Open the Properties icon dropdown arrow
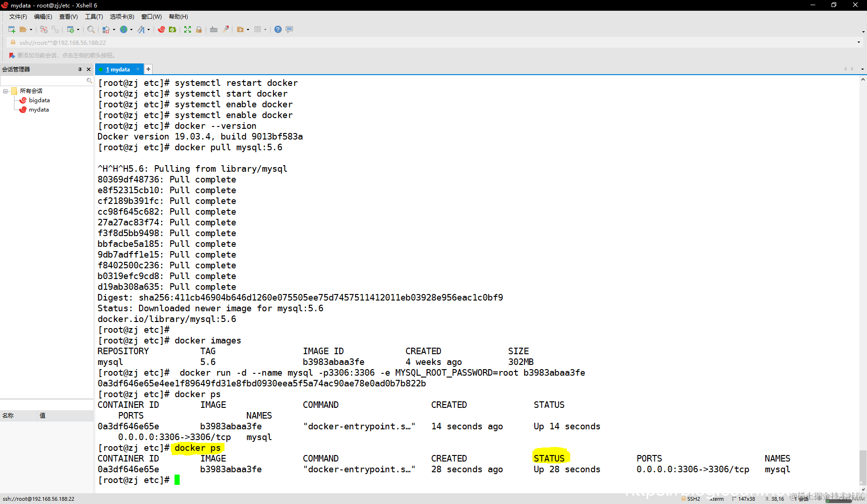The image size is (867, 504). tap(78, 29)
